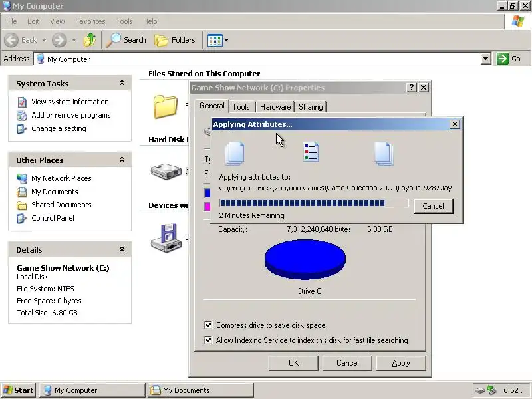Click the Properties dialog help question button
The image size is (532, 399).
(411, 88)
